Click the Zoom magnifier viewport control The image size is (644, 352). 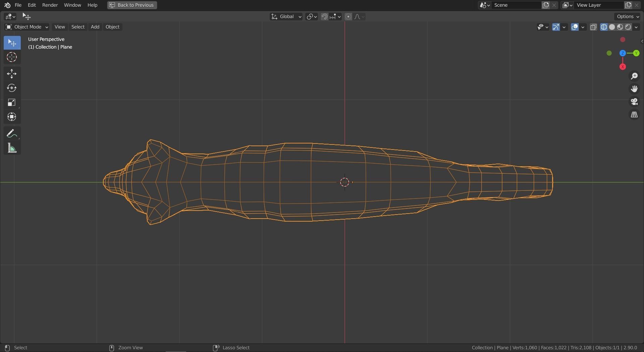[x=634, y=76]
